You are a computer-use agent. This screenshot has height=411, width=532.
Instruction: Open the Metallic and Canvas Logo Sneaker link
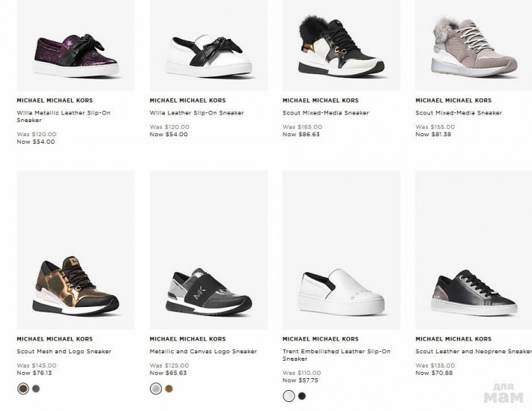tap(203, 351)
